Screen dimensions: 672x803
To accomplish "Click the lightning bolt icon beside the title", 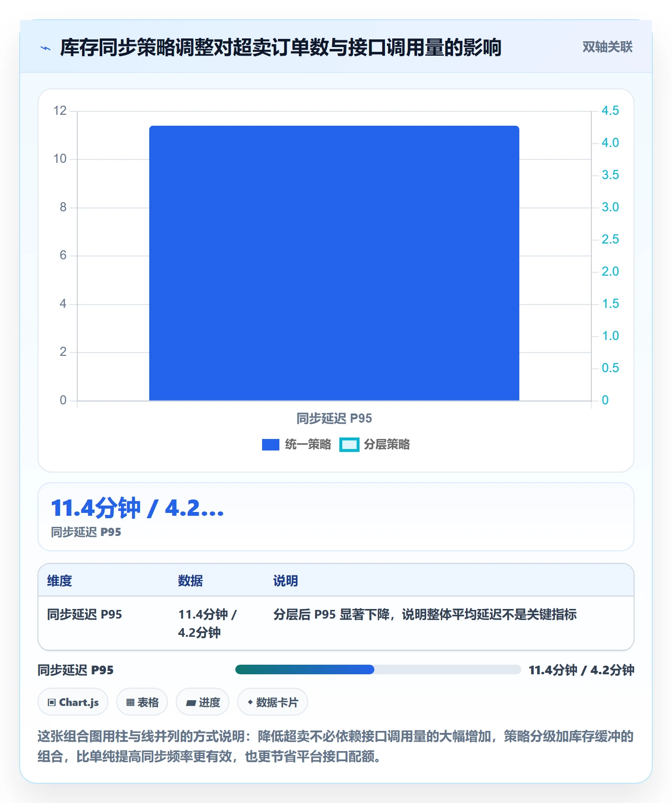I will (x=46, y=48).
